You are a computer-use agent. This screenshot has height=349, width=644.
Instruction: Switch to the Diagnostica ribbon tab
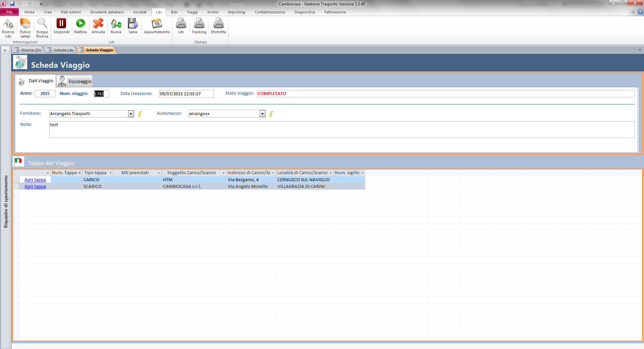pos(305,12)
